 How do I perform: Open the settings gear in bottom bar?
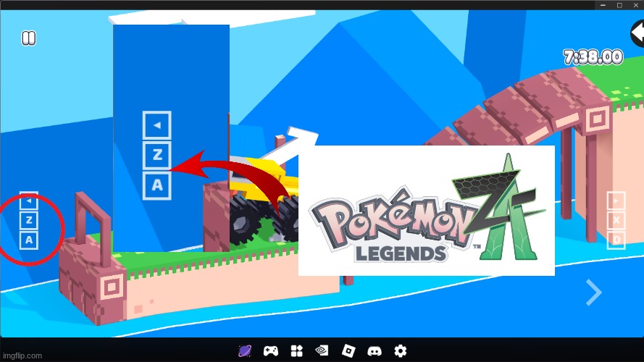pyautogui.click(x=401, y=351)
